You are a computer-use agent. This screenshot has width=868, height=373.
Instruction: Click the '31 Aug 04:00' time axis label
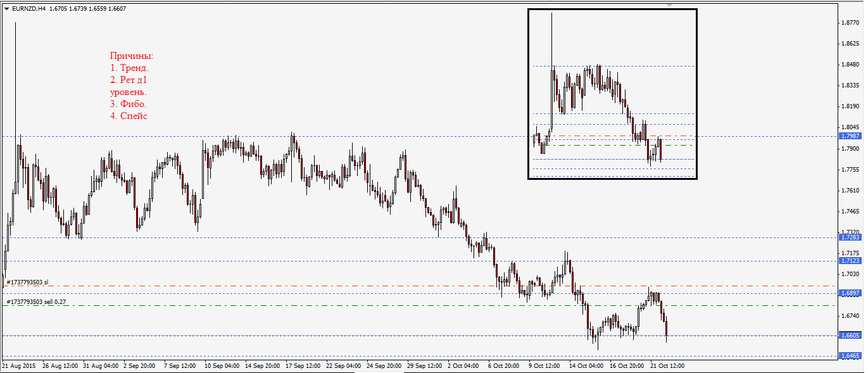pyautogui.click(x=101, y=366)
